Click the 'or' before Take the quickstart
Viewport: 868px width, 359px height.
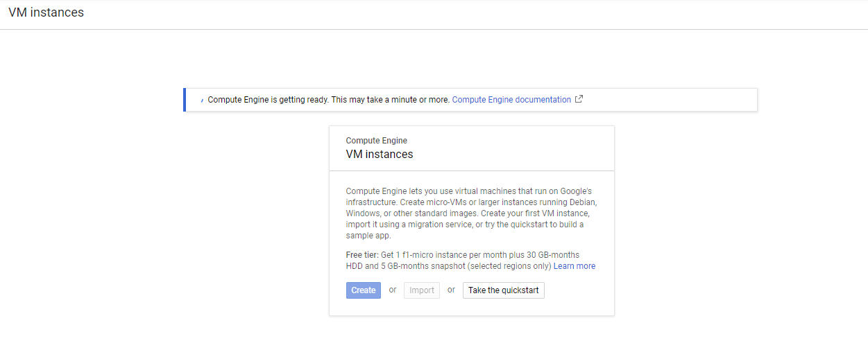(451, 290)
